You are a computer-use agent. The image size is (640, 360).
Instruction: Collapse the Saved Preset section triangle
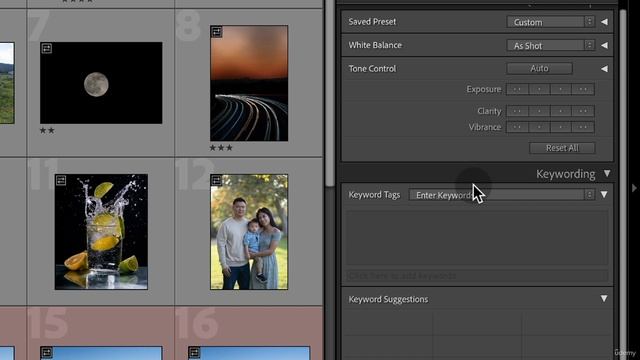[604, 22]
